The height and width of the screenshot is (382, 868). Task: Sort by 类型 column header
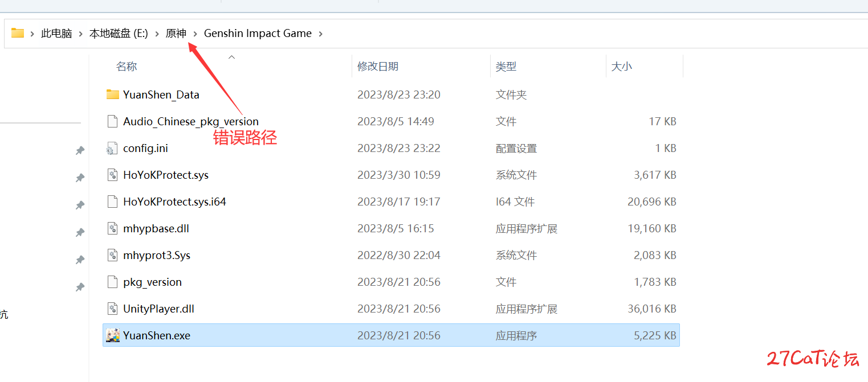[x=506, y=67]
